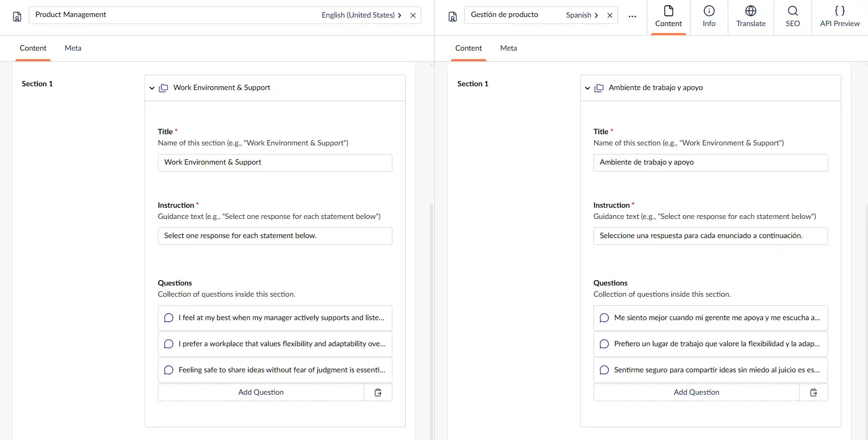This screenshot has height=440, width=868.
Task: Open the API Preview workspace view
Action: (x=840, y=18)
